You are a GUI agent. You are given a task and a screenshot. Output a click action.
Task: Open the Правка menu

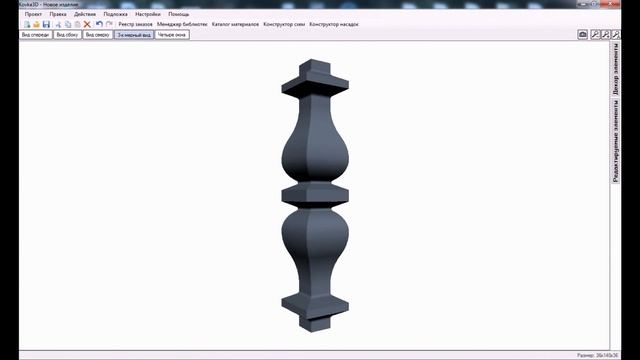[x=58, y=14]
